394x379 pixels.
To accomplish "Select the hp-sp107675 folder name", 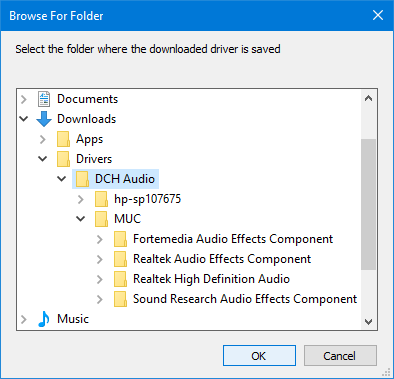I will (147, 199).
